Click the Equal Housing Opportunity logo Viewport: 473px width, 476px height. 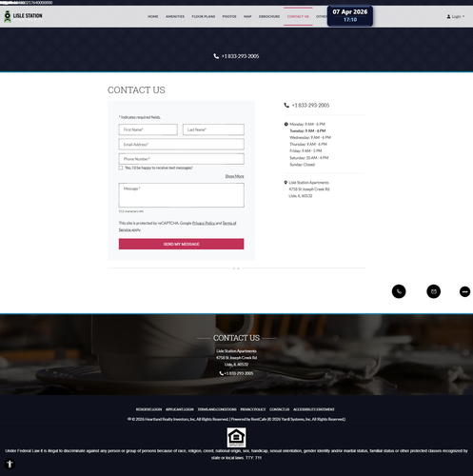click(236, 437)
